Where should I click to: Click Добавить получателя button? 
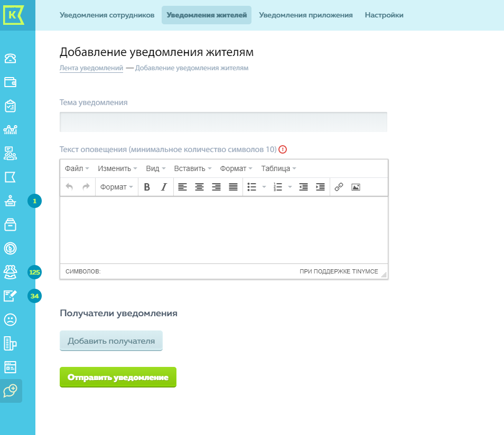click(x=111, y=341)
